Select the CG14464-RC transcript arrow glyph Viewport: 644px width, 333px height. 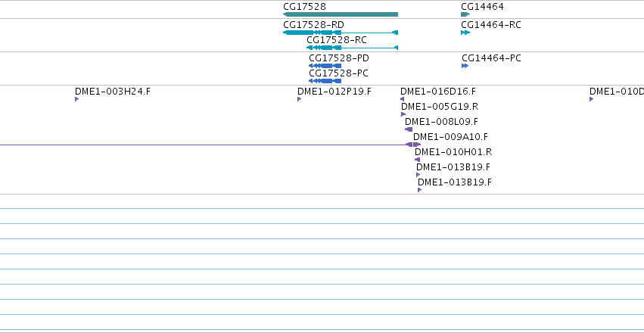(465, 33)
